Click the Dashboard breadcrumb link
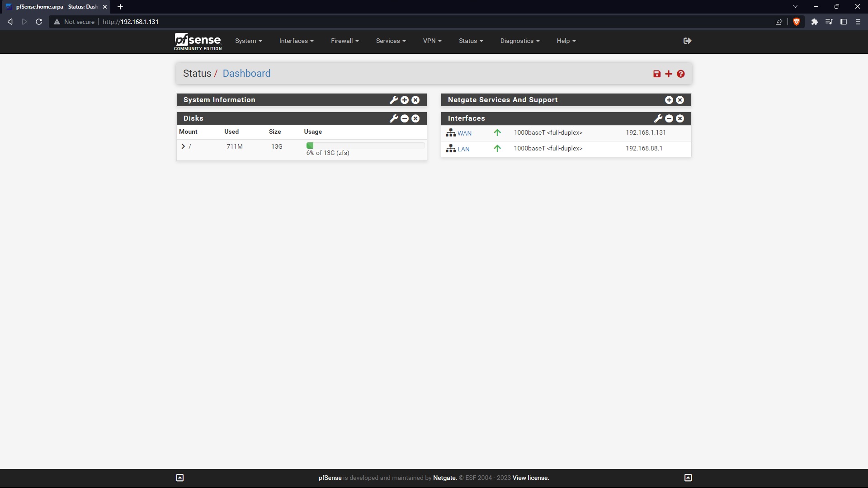This screenshot has width=868, height=488. [x=246, y=74]
